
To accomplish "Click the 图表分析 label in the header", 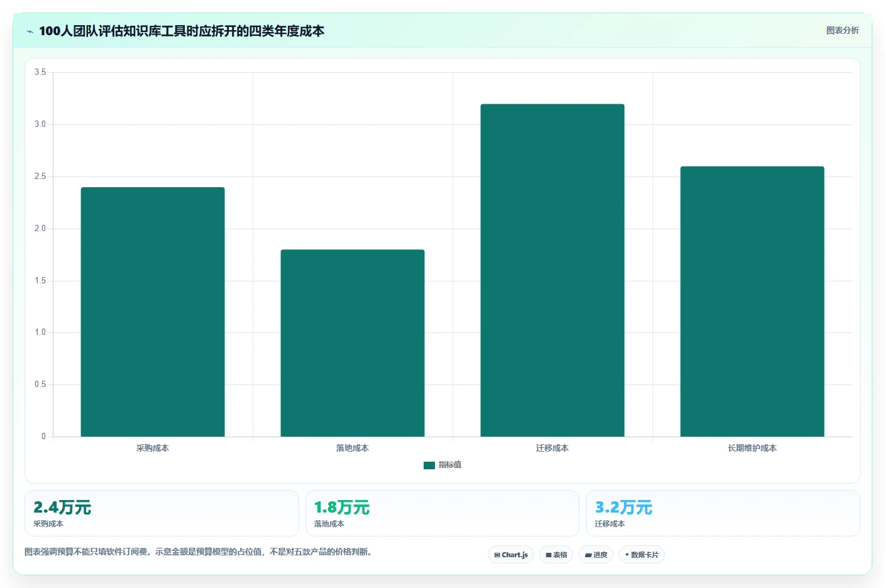I will tap(842, 30).
